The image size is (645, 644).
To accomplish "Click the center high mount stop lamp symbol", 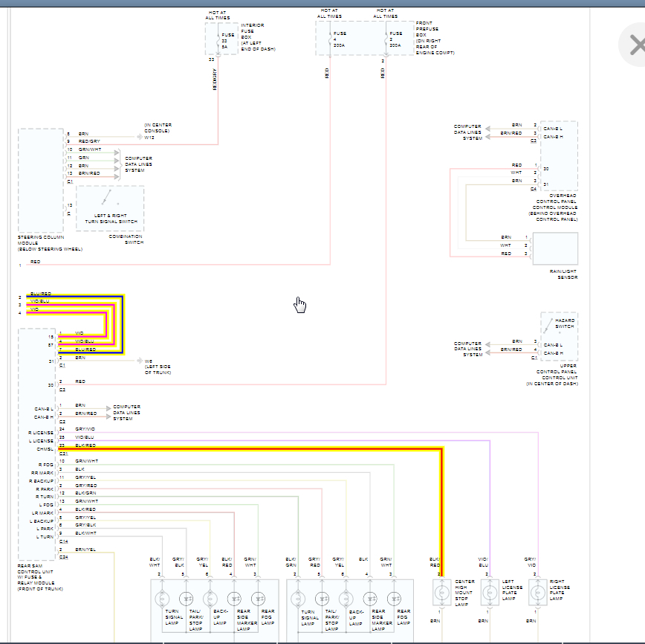I will (441, 593).
